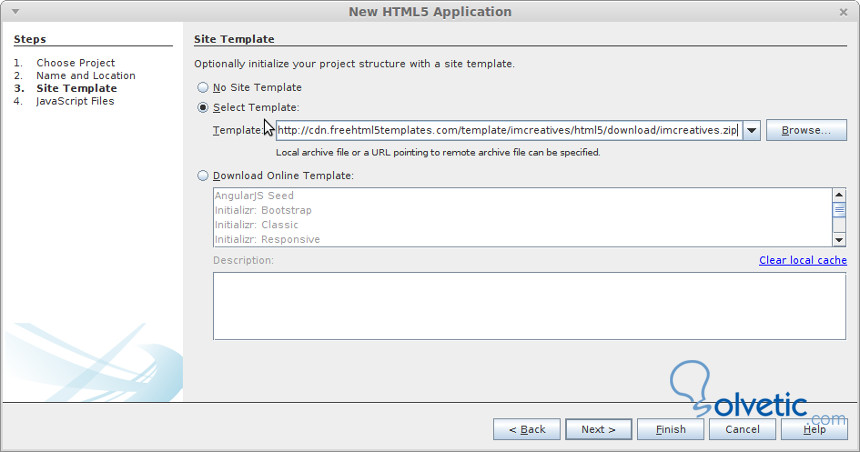
Task: Choose the Select Template radio button
Action: pyautogui.click(x=204, y=108)
